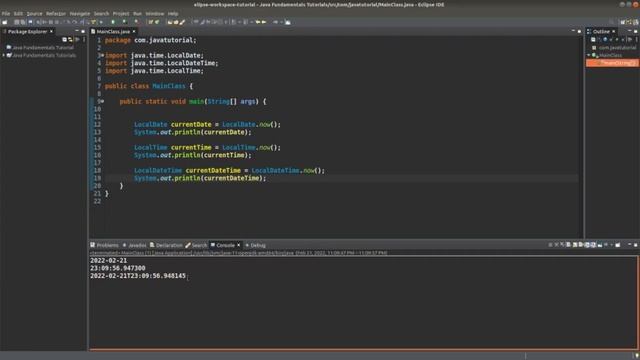
Task: Minimize the Console panel
Action: pos(629,245)
